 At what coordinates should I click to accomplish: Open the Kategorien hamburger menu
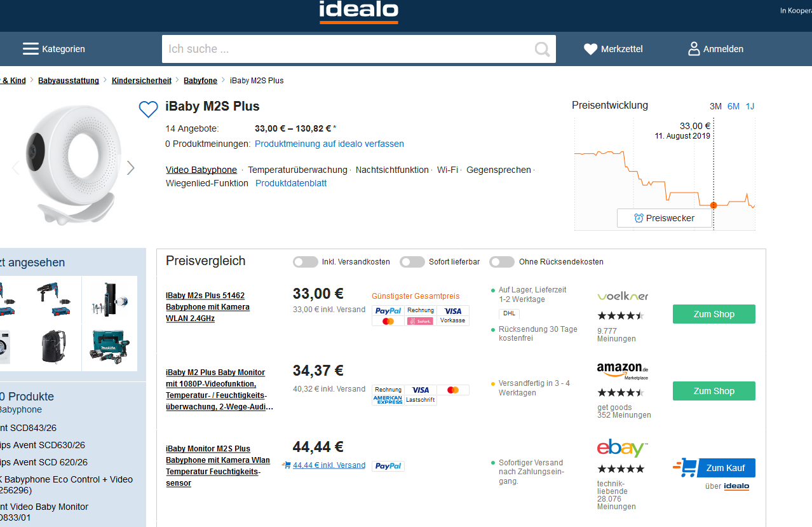pyautogui.click(x=31, y=49)
